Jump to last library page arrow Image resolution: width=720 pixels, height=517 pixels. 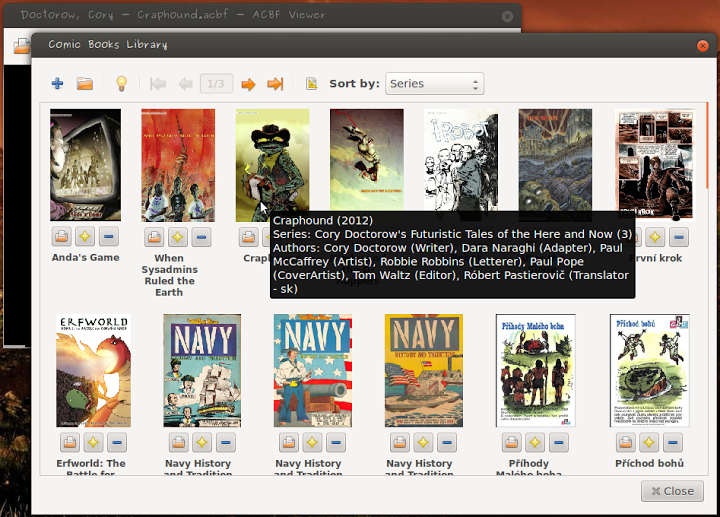click(x=276, y=84)
